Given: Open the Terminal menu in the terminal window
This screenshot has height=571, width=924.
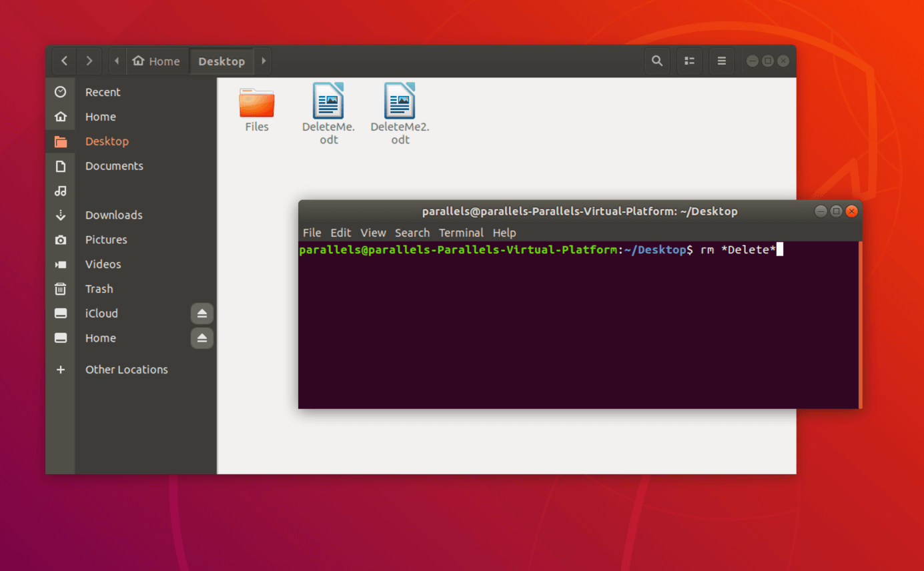Looking at the screenshot, I should 461,233.
